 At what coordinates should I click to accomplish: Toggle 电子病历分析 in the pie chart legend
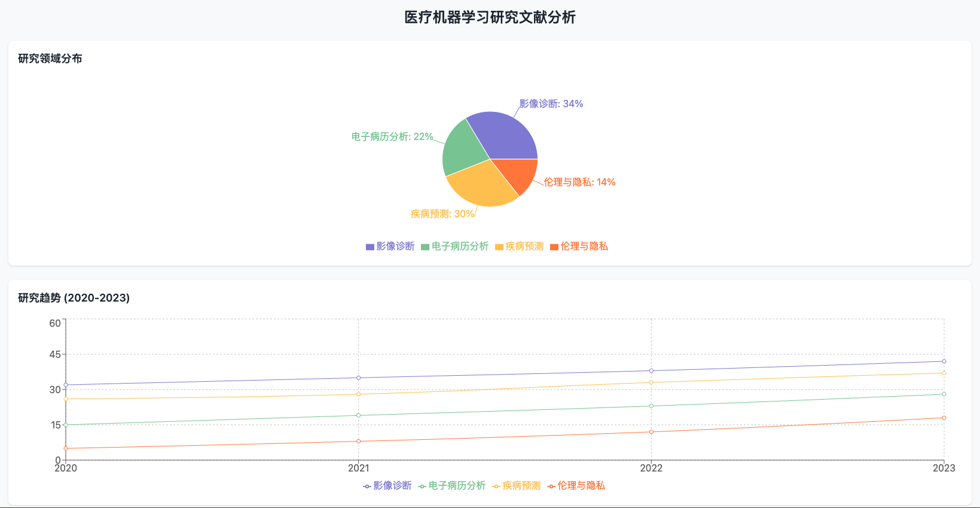[455, 247]
